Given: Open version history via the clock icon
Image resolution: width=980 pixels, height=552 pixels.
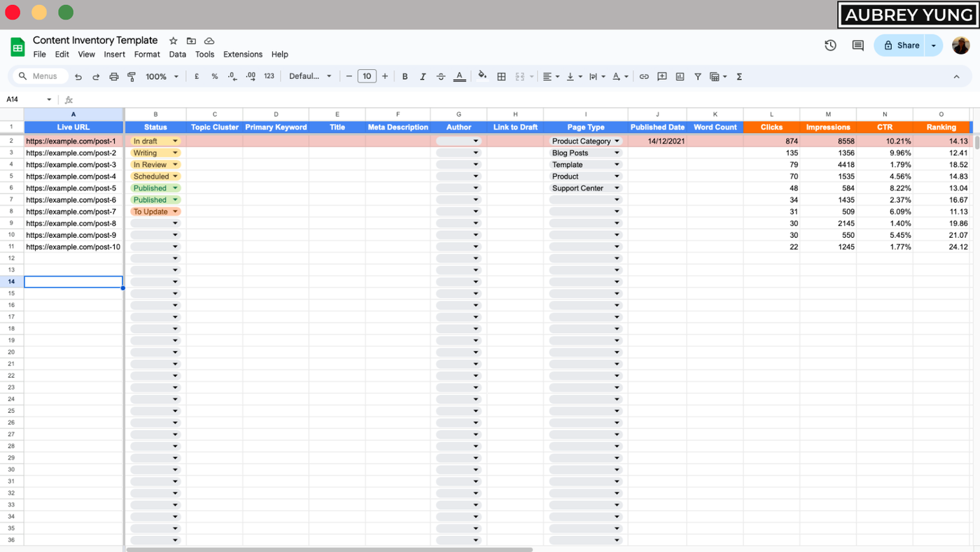Looking at the screenshot, I should [x=829, y=45].
